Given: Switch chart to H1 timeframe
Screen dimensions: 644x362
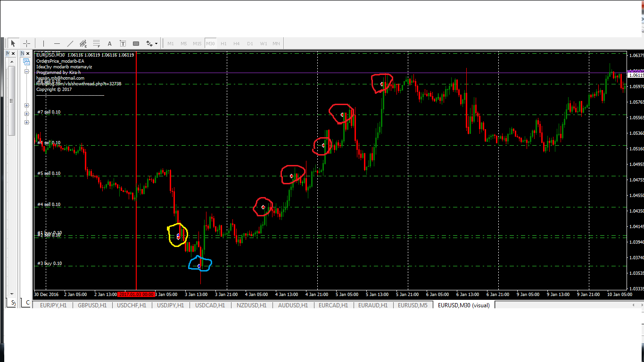Looking at the screenshot, I should pos(223,43).
